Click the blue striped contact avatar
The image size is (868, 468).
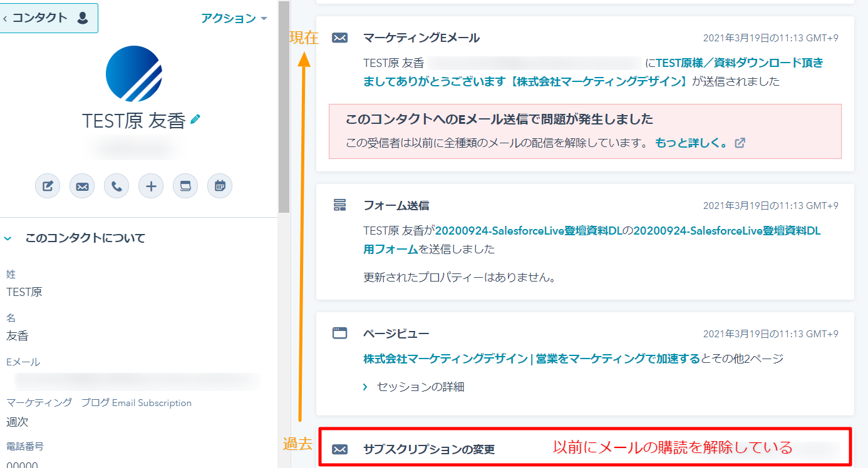134,74
